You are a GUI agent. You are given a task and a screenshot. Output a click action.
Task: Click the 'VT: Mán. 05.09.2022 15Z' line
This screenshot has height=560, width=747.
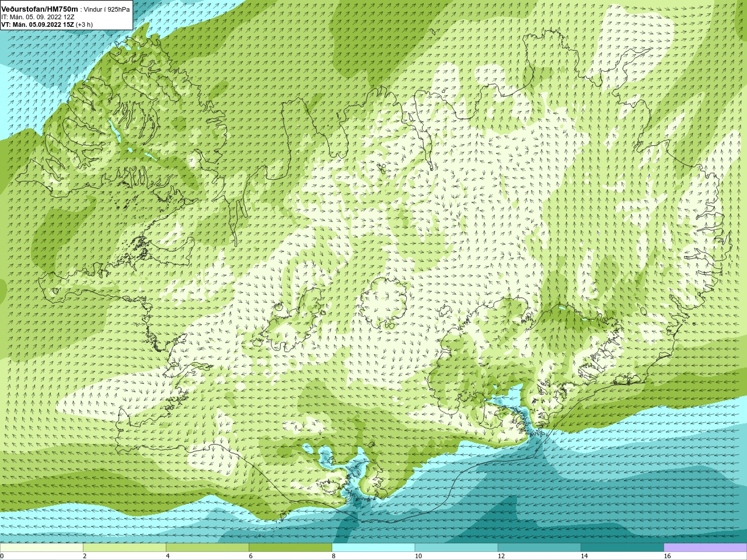(x=37, y=24)
